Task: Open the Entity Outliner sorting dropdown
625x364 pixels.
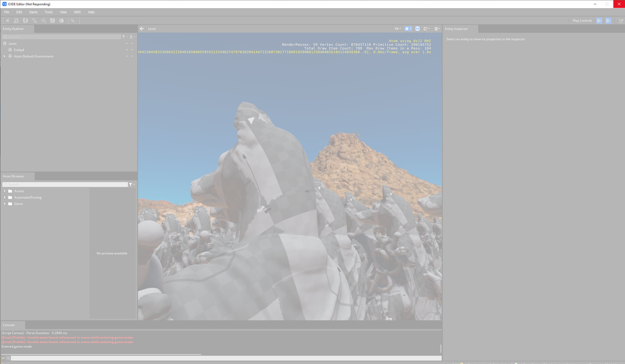Action: 132,37
